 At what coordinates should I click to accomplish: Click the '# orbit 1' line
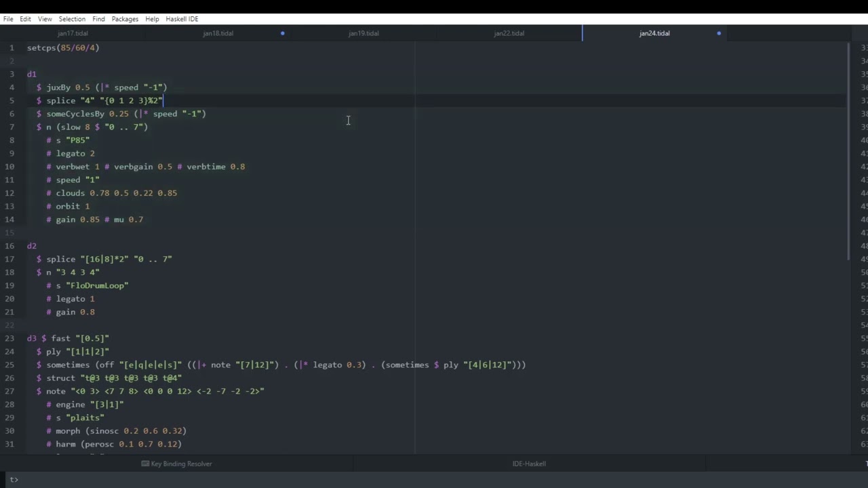(68, 207)
